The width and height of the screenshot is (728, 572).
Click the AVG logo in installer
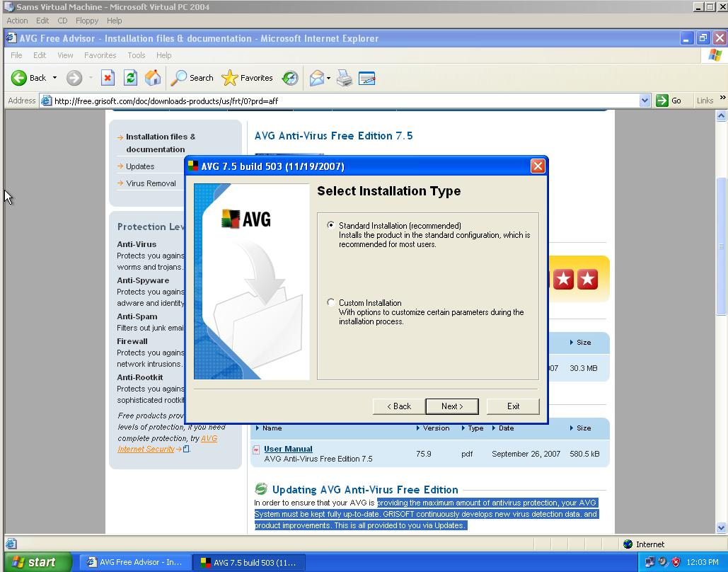click(246, 219)
